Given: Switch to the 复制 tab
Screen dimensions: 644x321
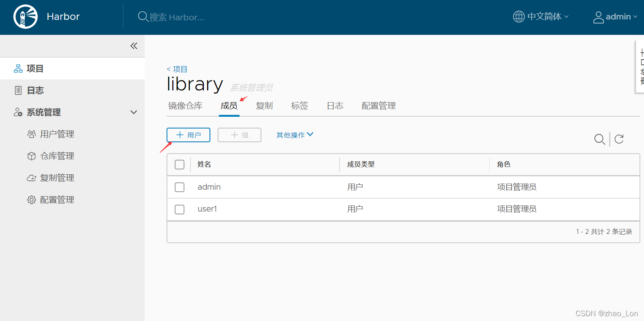Looking at the screenshot, I should pos(264,106).
